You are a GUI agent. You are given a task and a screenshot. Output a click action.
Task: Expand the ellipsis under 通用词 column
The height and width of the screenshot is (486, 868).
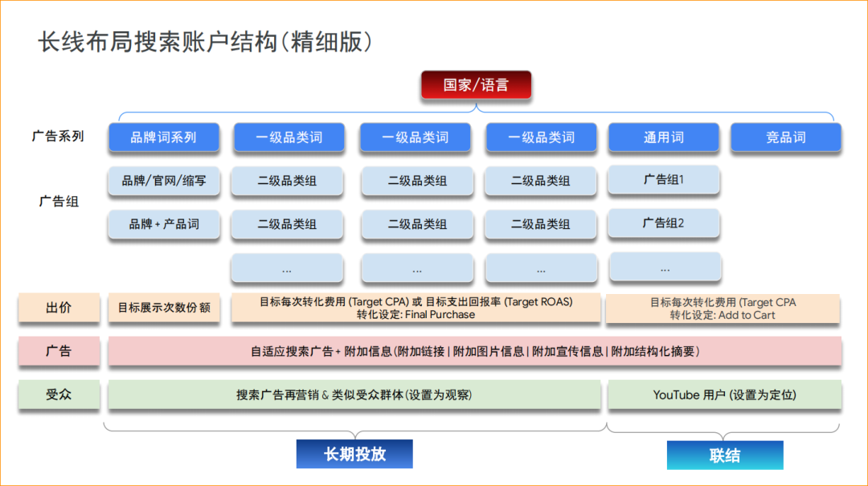(x=663, y=268)
